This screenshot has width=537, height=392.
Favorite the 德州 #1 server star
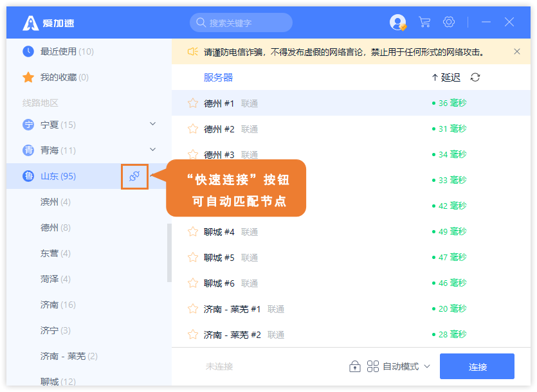click(x=192, y=103)
